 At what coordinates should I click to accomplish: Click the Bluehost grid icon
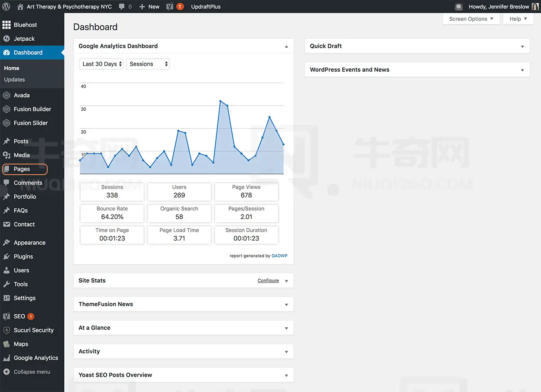point(7,25)
